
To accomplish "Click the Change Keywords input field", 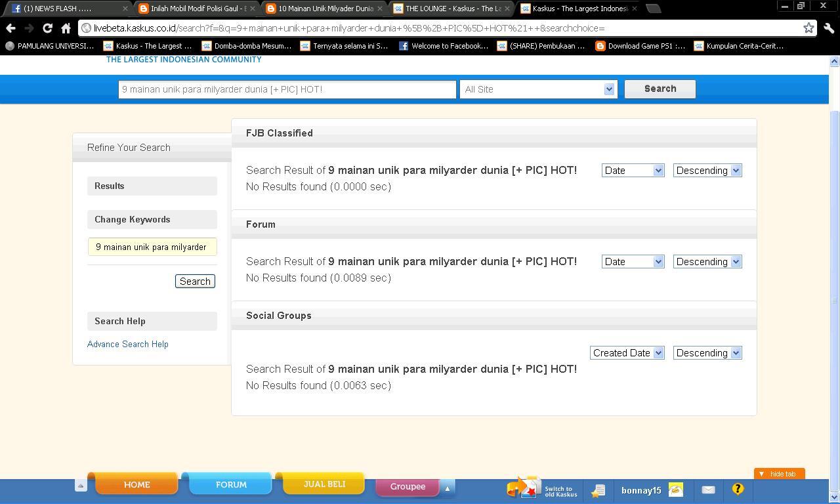I will click(152, 247).
